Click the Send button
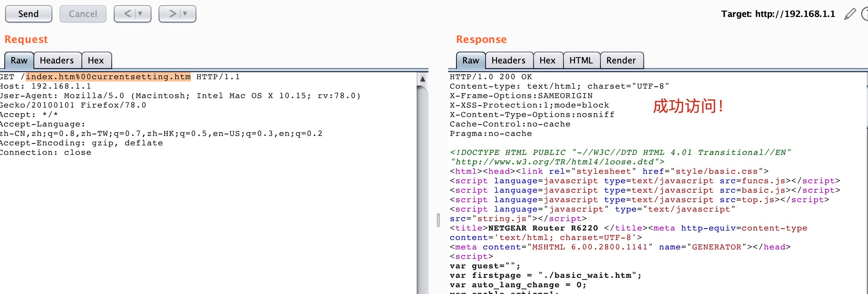 tap(28, 14)
